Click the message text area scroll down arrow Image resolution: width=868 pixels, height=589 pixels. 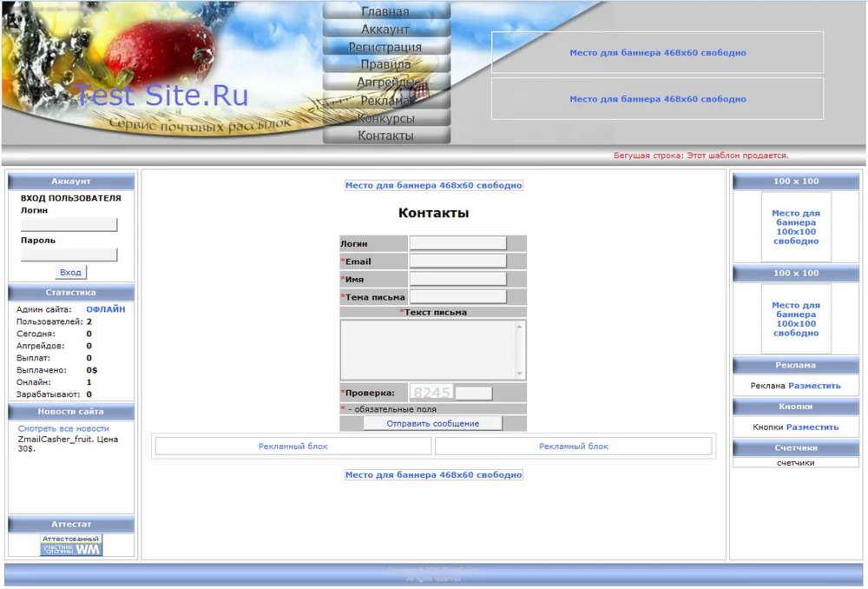coord(519,374)
